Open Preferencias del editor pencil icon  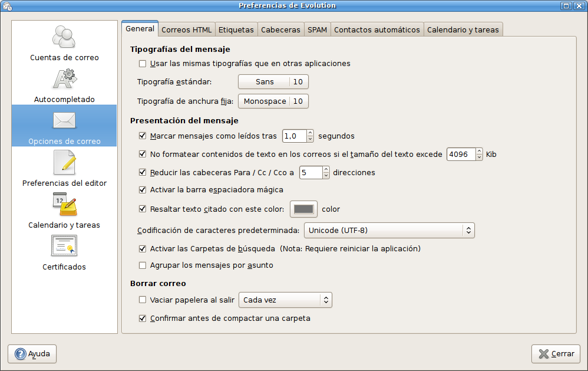[x=64, y=163]
